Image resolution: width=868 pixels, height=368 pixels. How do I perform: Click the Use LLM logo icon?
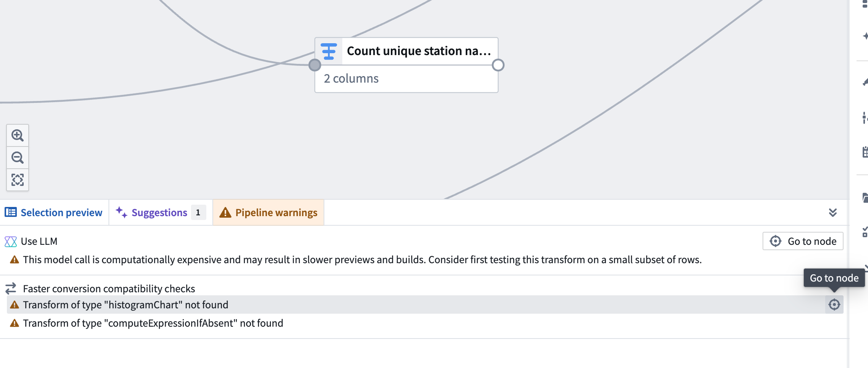[x=10, y=241]
